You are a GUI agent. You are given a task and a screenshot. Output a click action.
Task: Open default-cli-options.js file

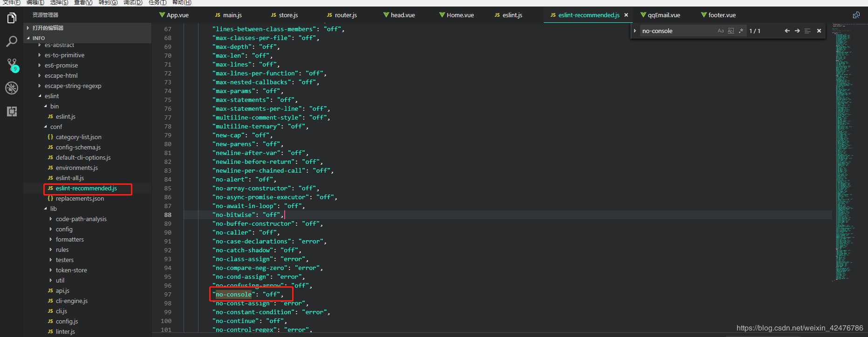pyautogui.click(x=83, y=157)
